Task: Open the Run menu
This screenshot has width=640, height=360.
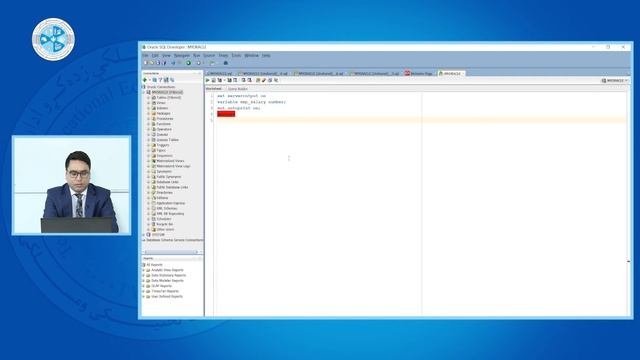Action: point(196,56)
